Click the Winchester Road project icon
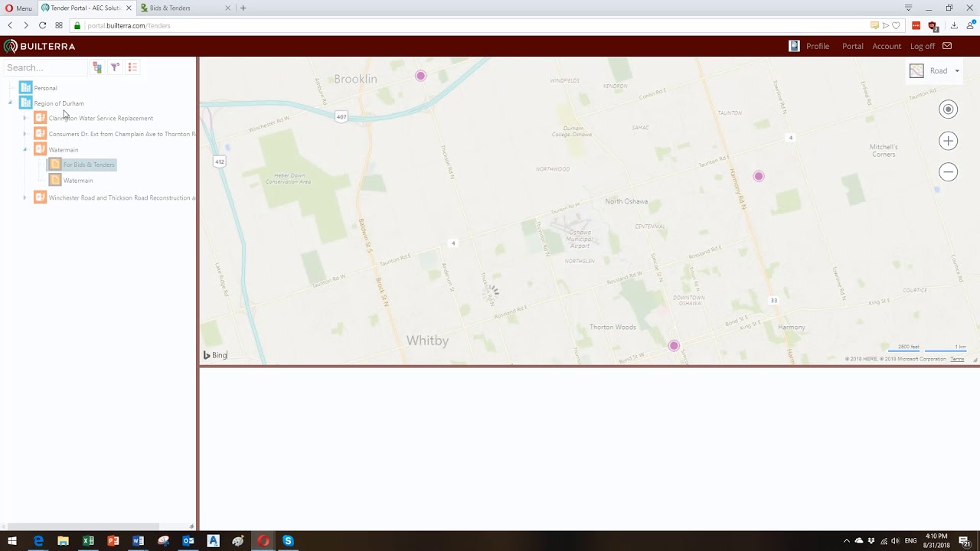 click(x=41, y=197)
